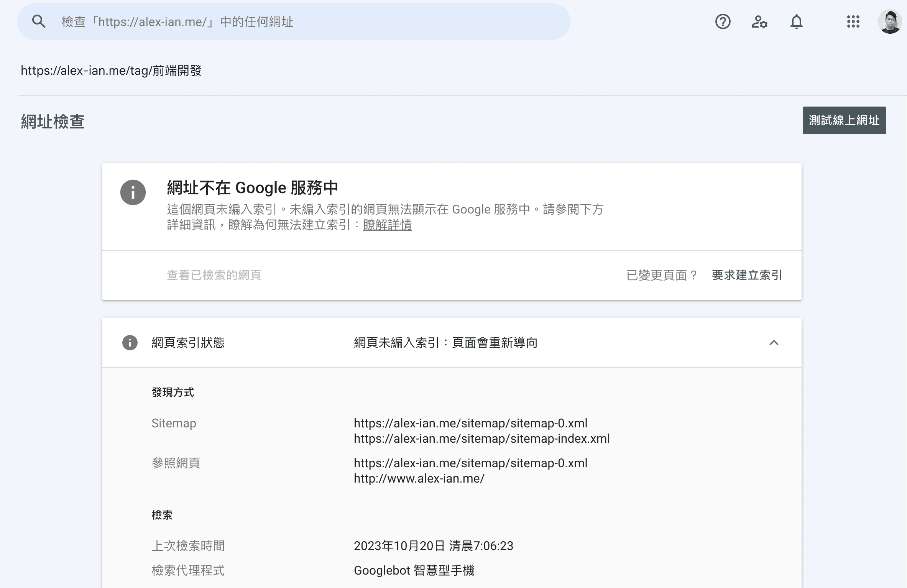Viewport: 907px width, 588px height.
Task: Click the sitemap-index.xml URL
Action: click(481, 438)
